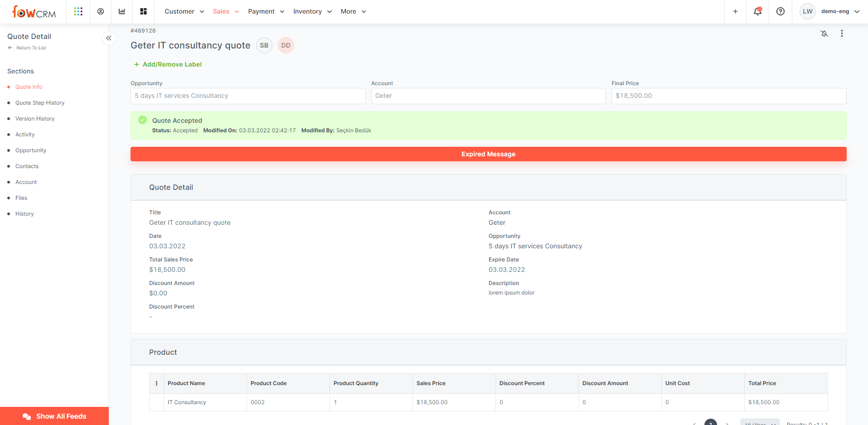Open the demo-eng account dropdown

click(x=840, y=11)
